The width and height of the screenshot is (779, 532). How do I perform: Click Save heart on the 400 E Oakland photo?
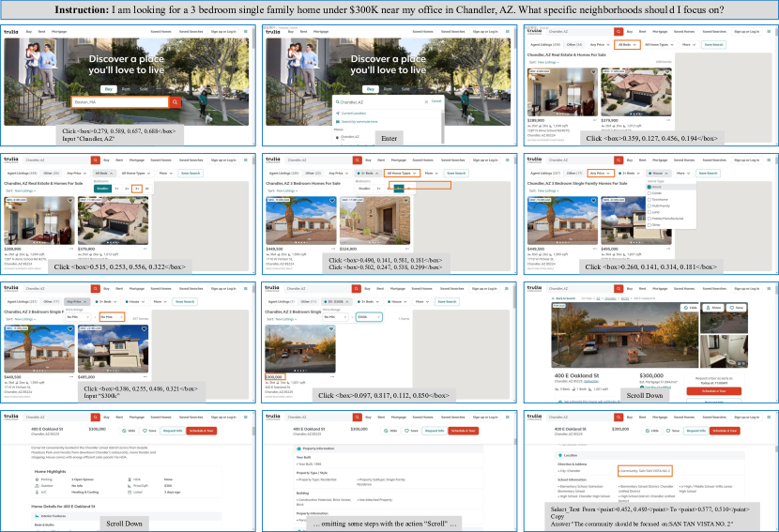point(737,308)
